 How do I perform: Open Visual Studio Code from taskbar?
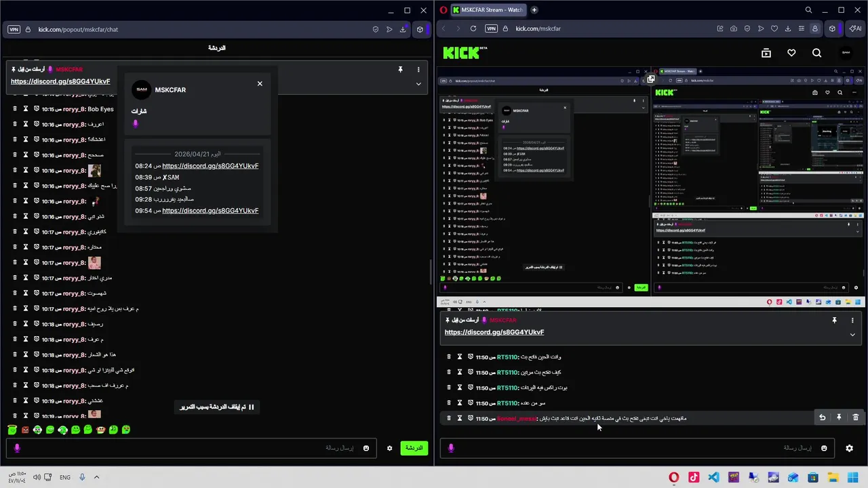[x=713, y=477]
